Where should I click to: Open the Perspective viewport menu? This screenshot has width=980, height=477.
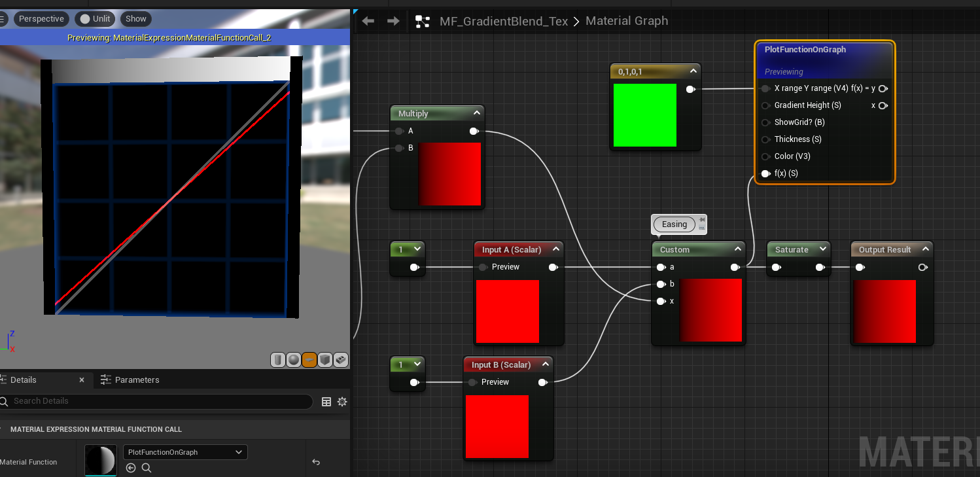(41, 19)
